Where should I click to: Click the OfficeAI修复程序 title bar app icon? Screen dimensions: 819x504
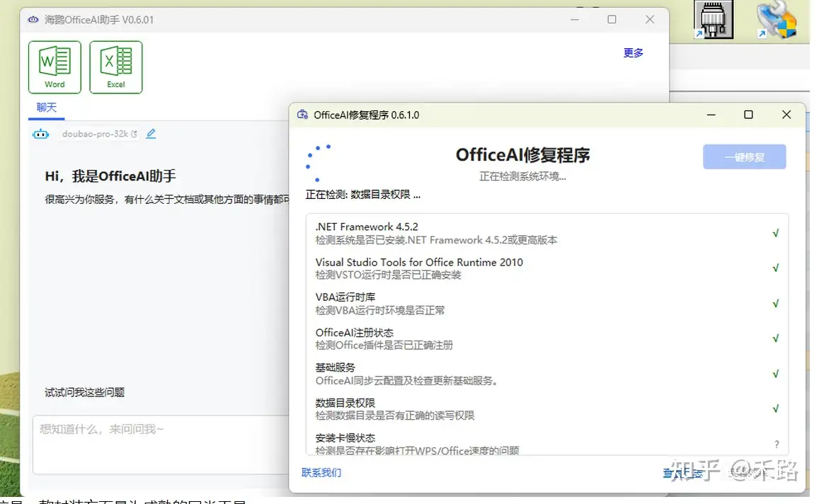click(302, 115)
